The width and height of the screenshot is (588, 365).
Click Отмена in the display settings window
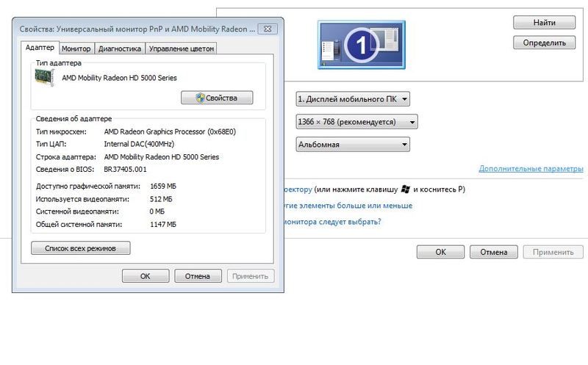point(489,252)
